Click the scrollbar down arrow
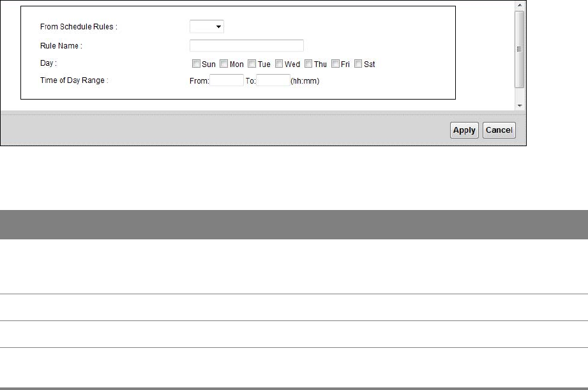Viewport: 588px width, 390px height. pos(520,104)
